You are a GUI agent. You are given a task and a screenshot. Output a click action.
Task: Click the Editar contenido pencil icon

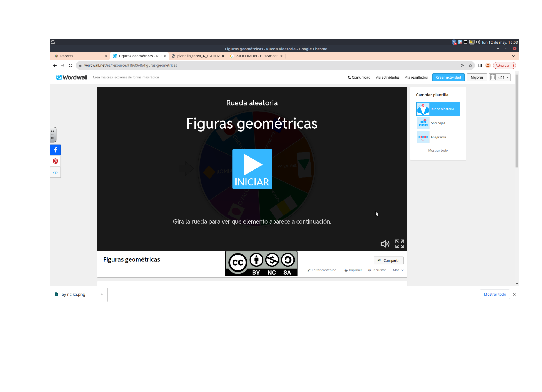[x=309, y=270]
